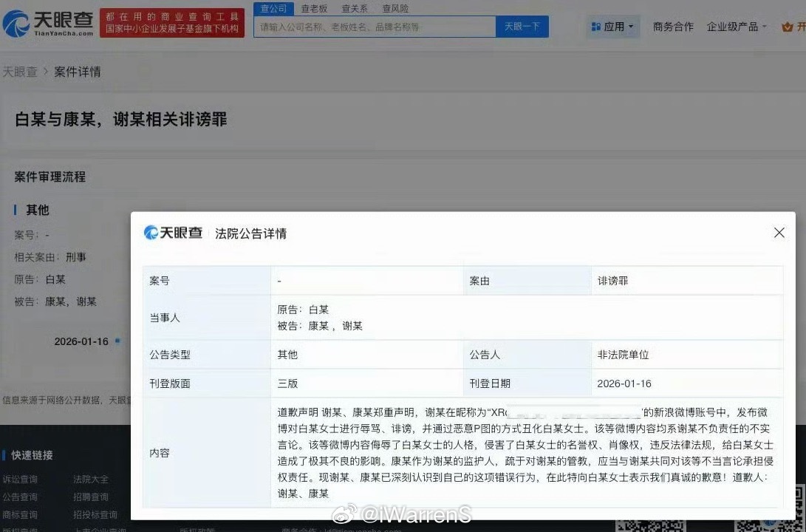Expand the 案件审理流程 section
This screenshot has width=806, height=532.
[x=50, y=177]
